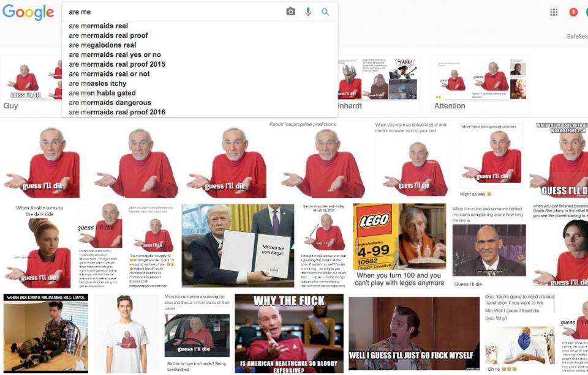Open car sandwiched 'guess I'll die' image
This screenshot has height=375, width=588.
click(197, 333)
